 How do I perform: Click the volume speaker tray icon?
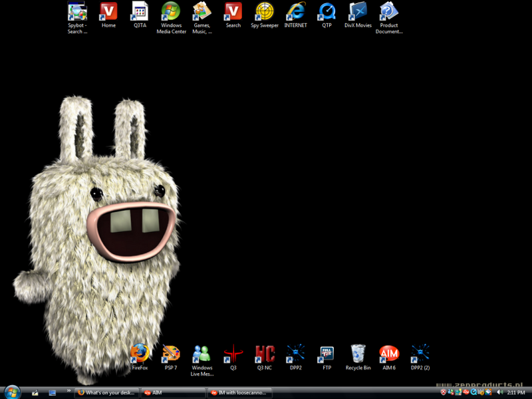point(499,392)
